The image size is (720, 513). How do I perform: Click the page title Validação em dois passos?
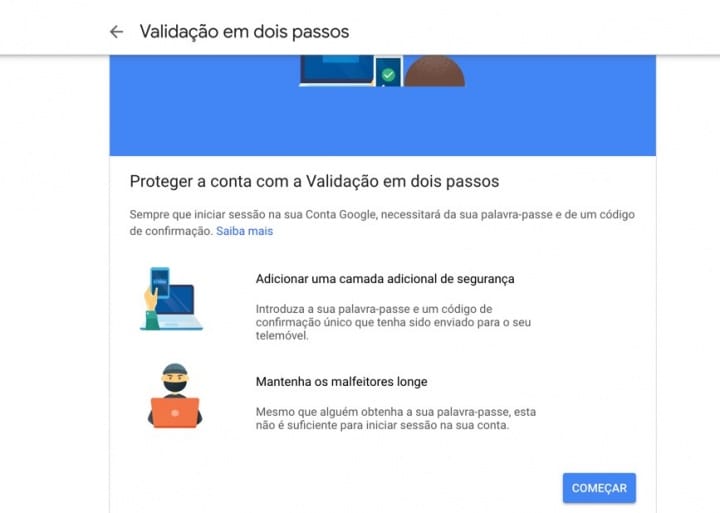click(x=244, y=32)
